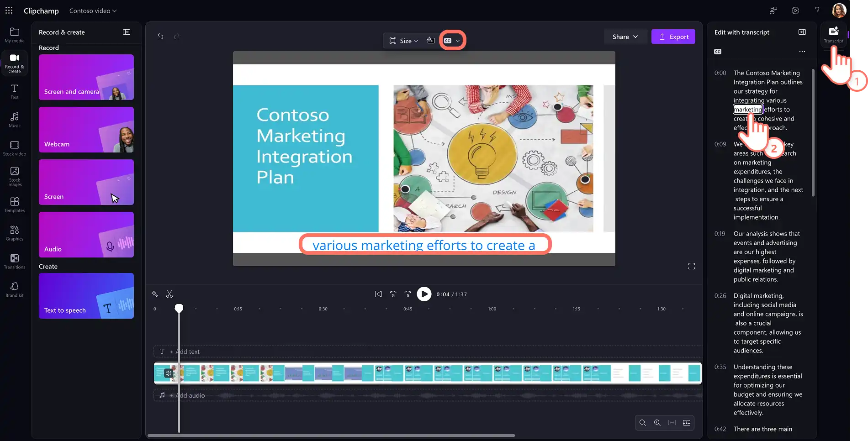Open the Contoso video title dropdown
The height and width of the screenshot is (441, 868).
(93, 10)
